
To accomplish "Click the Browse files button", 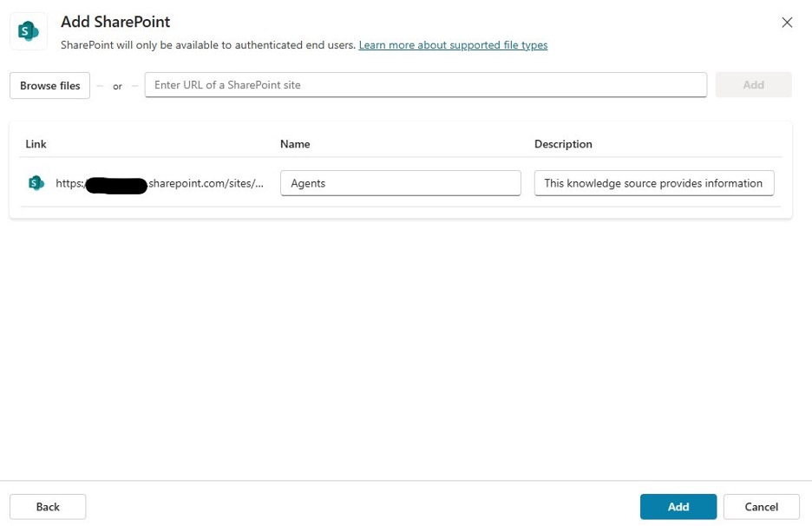I will click(x=49, y=86).
